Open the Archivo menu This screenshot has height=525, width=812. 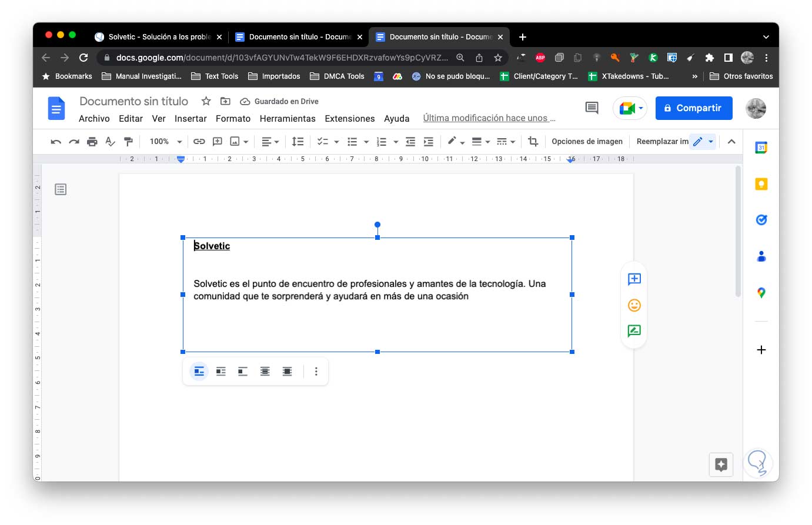(x=94, y=118)
